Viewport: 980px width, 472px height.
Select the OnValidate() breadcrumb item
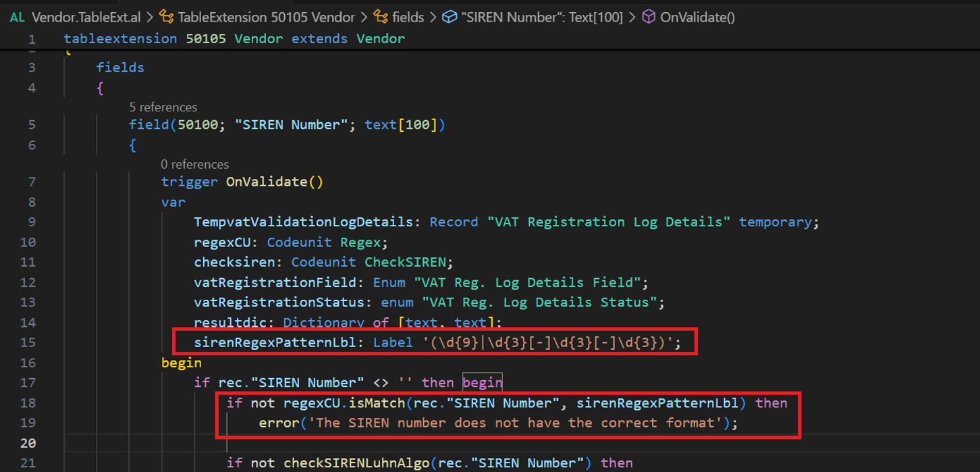[697, 18]
